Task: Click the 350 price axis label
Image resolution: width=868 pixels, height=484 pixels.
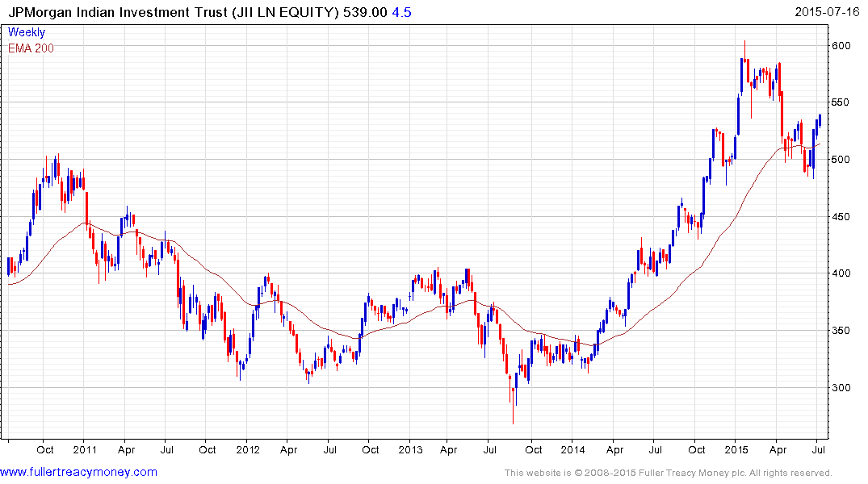Action: click(x=841, y=331)
